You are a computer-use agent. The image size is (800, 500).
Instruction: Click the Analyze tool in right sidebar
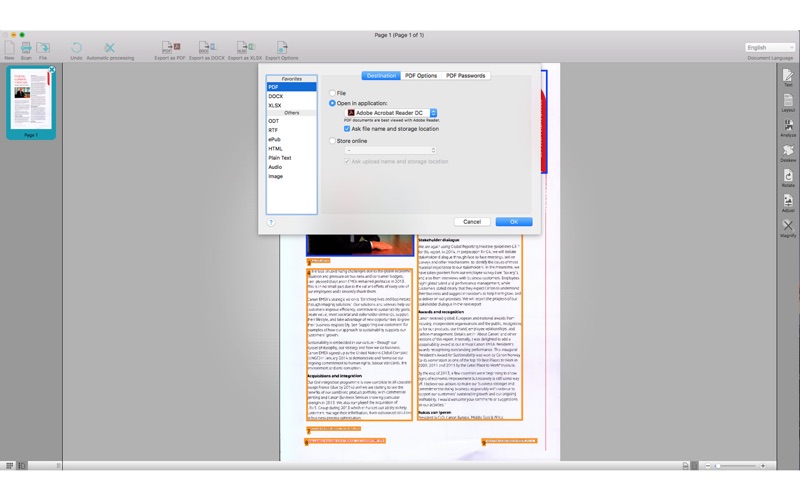[x=788, y=126]
